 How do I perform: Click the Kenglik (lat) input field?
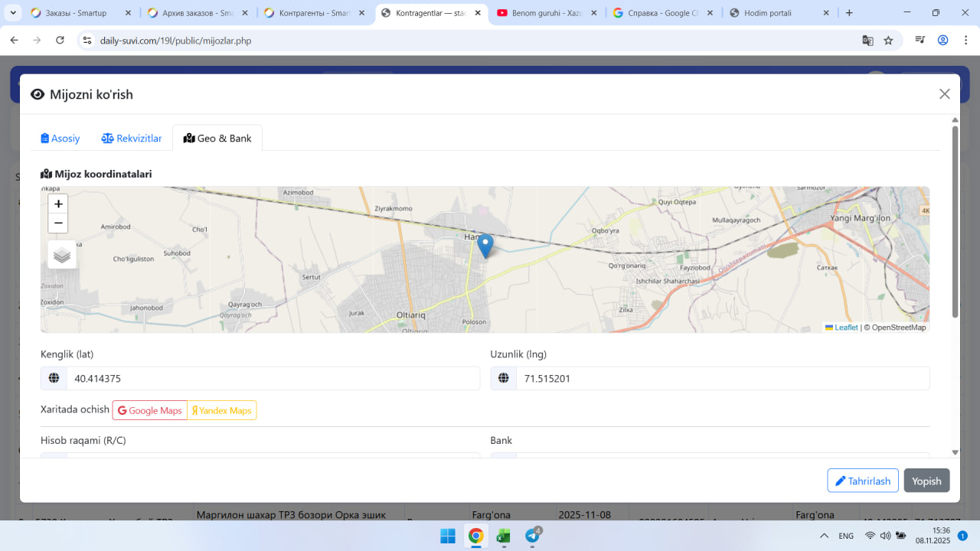(272, 379)
